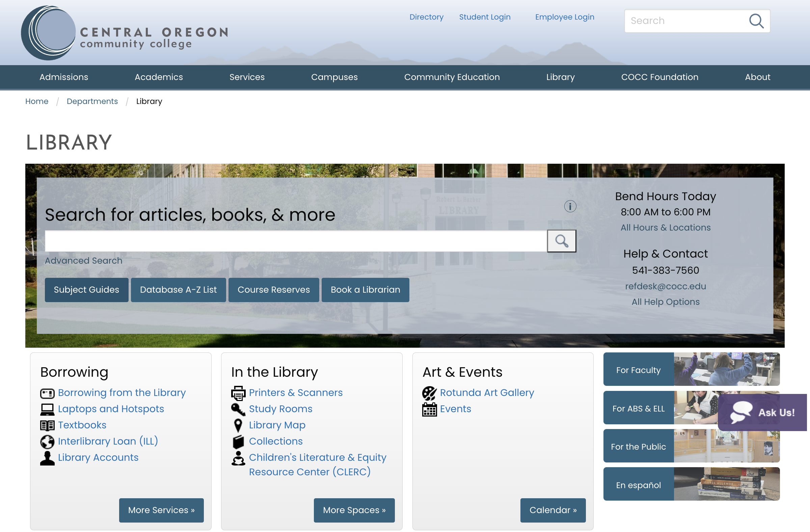Click the Study Rooms key icon
810x532 pixels.
coord(237,409)
